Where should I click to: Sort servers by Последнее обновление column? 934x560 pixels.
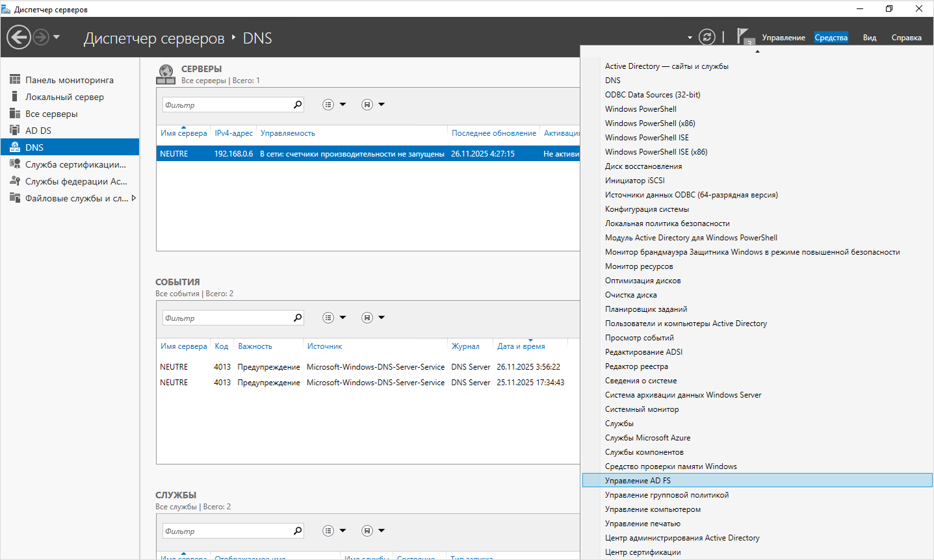pyautogui.click(x=494, y=133)
